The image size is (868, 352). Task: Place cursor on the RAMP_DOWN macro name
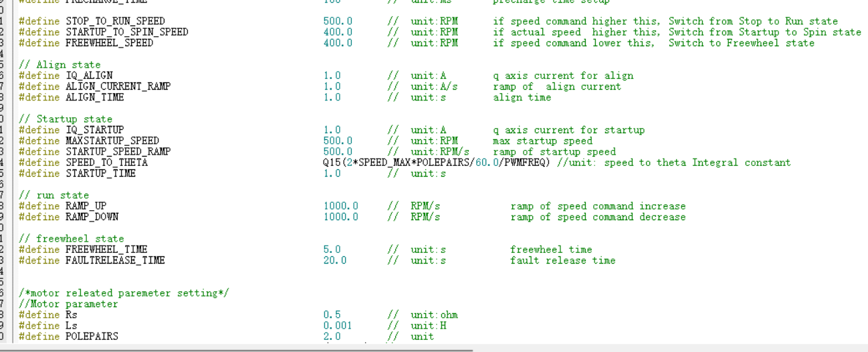[x=92, y=217]
